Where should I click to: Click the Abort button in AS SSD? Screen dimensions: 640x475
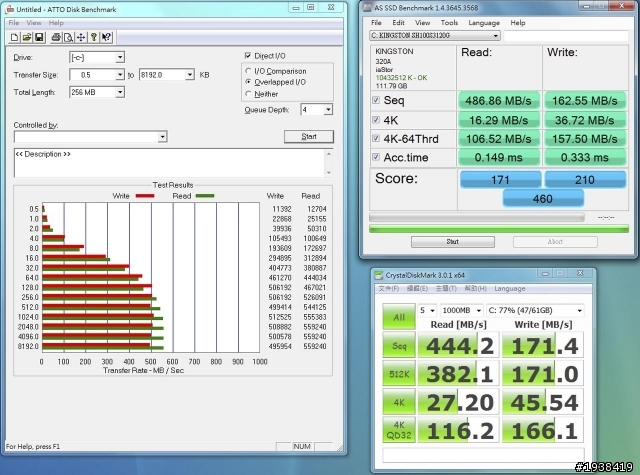tap(555, 242)
